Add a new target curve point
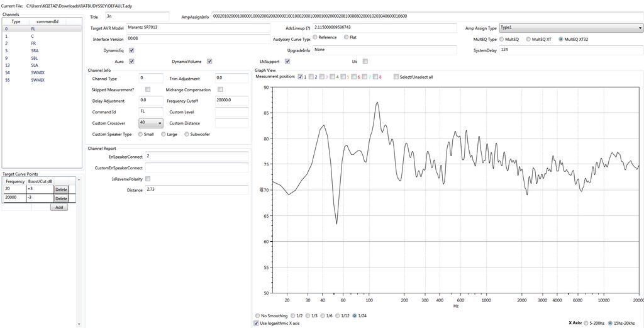Viewport: 644px width, 328px height. pyautogui.click(x=59, y=208)
